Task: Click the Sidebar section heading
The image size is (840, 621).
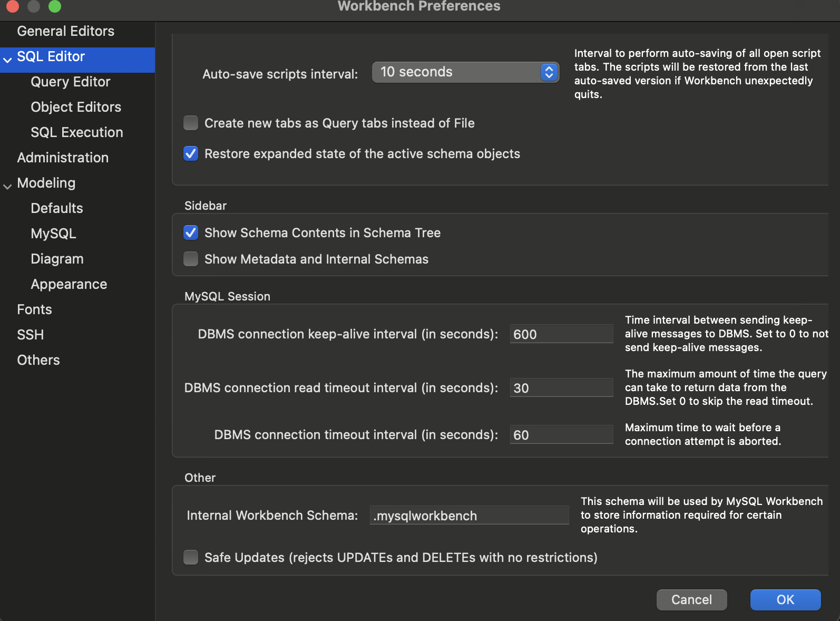Action: point(206,206)
